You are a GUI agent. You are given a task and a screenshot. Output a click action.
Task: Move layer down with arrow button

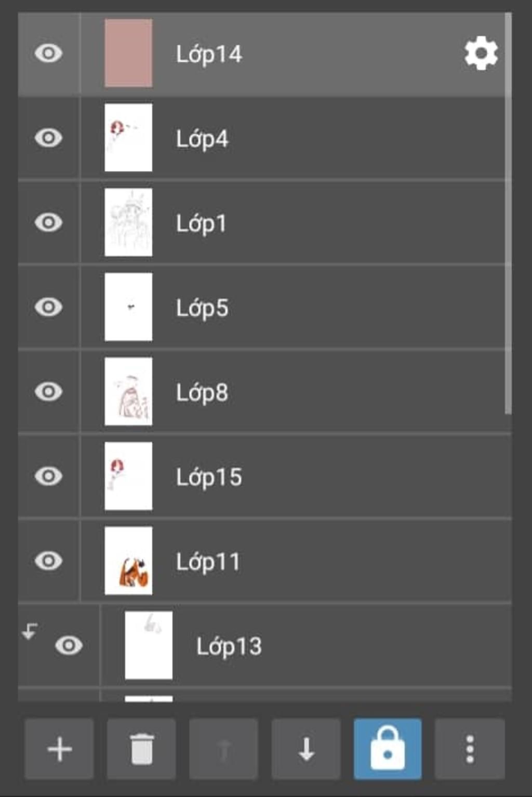[306, 749]
